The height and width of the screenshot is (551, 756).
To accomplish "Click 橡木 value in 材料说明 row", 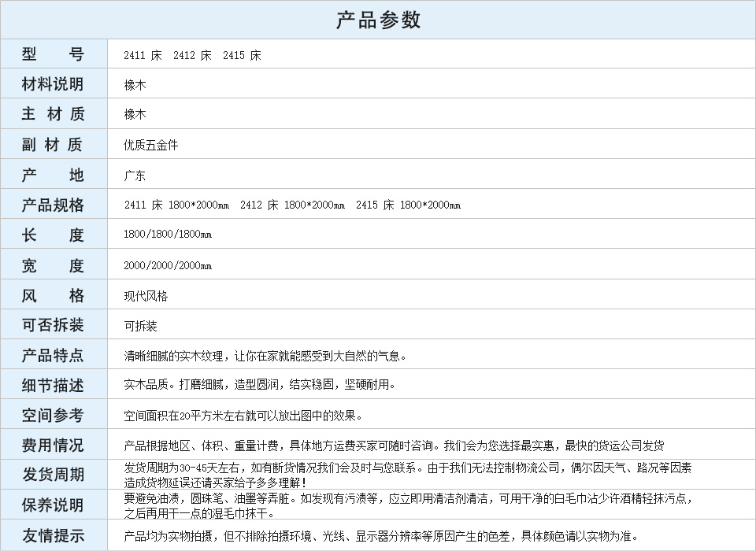I will (x=135, y=85).
